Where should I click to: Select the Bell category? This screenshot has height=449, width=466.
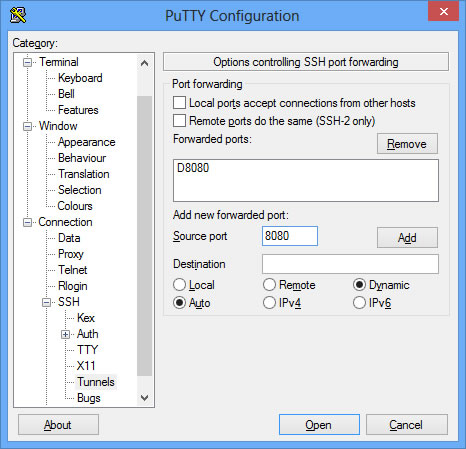66,94
